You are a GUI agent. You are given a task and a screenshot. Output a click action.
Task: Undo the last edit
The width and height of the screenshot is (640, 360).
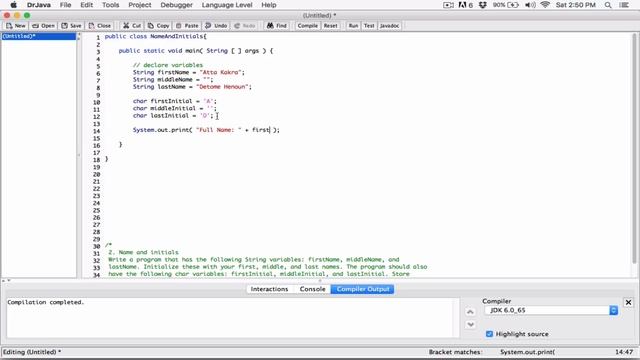[216, 26]
